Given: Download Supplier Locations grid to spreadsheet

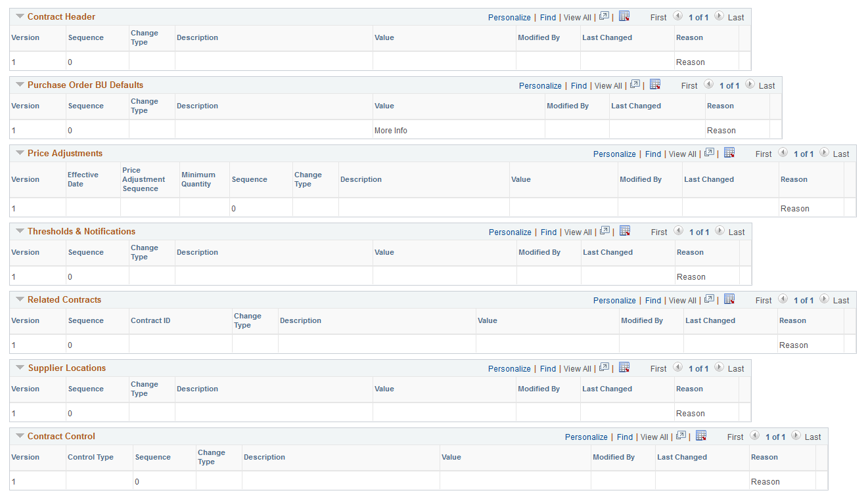Looking at the screenshot, I should (624, 368).
